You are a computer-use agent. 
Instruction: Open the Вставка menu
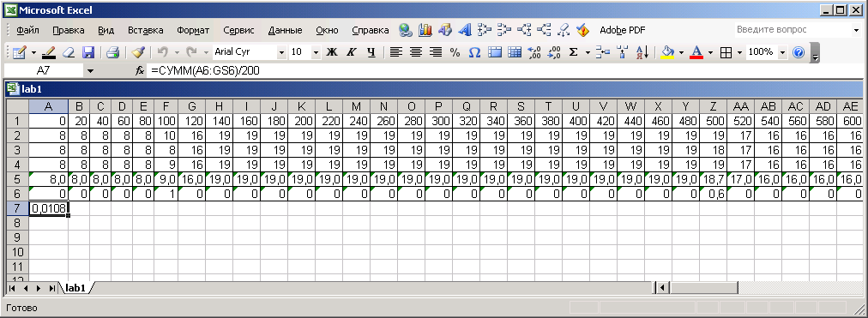pos(146,30)
